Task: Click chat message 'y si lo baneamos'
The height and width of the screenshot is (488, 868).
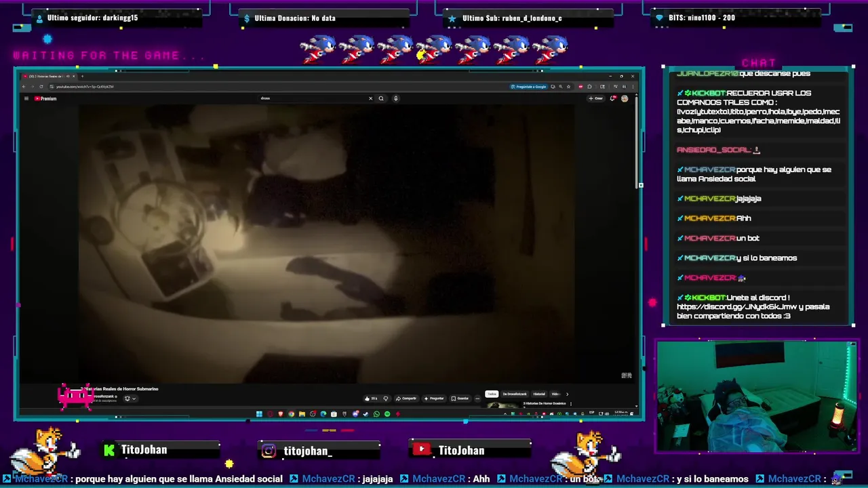Action: point(766,258)
